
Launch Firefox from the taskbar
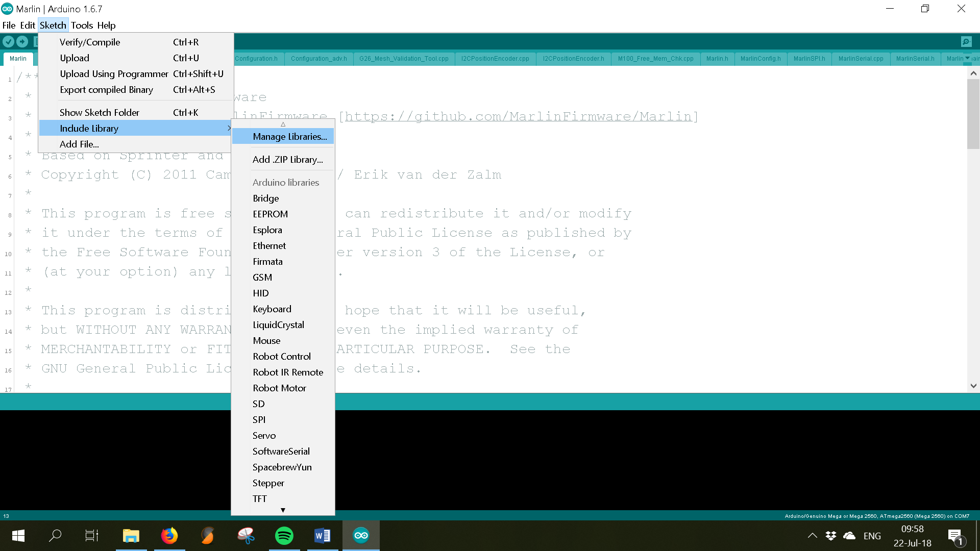[169, 536]
